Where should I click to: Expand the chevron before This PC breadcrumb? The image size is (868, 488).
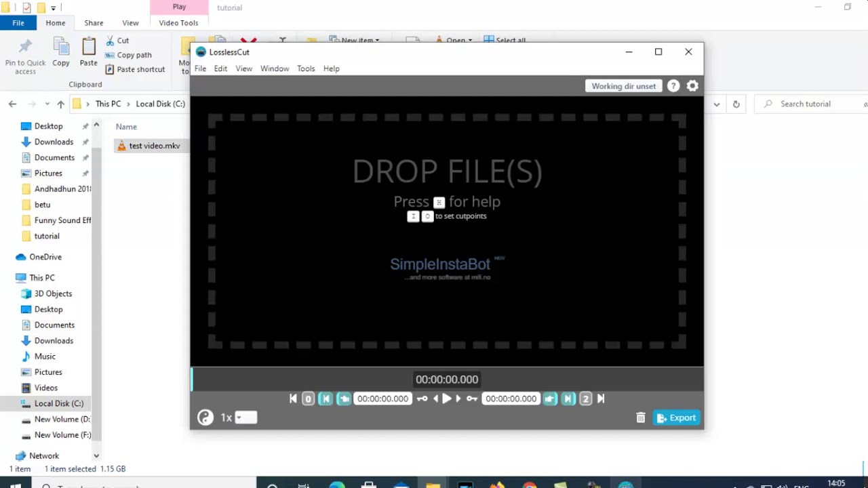tap(87, 104)
